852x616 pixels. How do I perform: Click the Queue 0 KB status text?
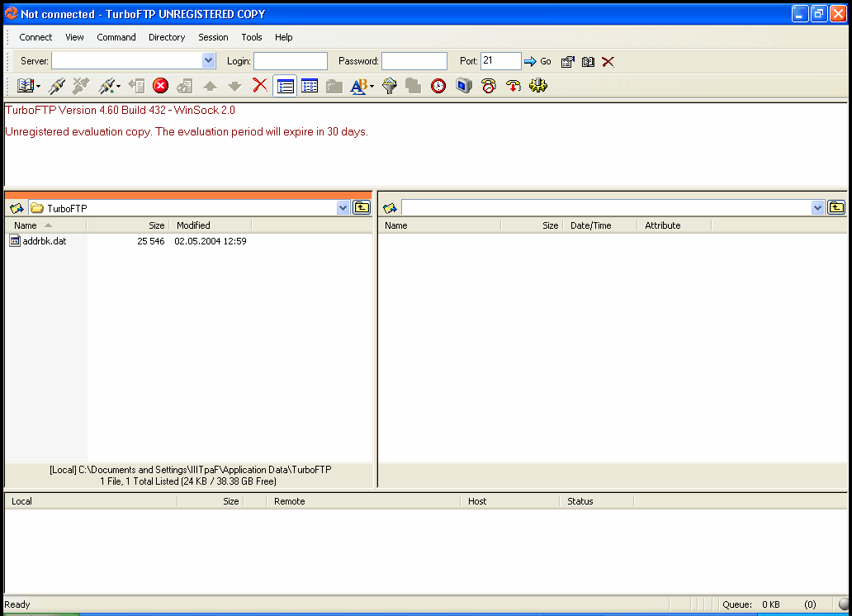751,604
